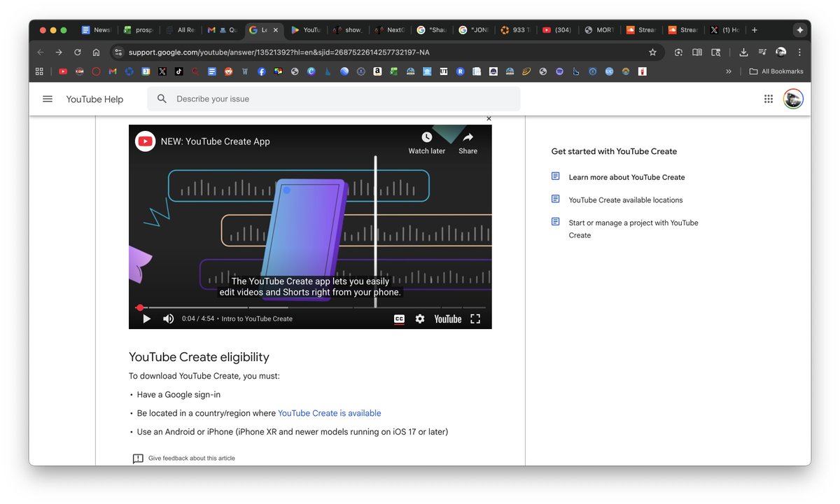Switch the video to full screen
Screen dimensions: 840x504
(x=475, y=318)
